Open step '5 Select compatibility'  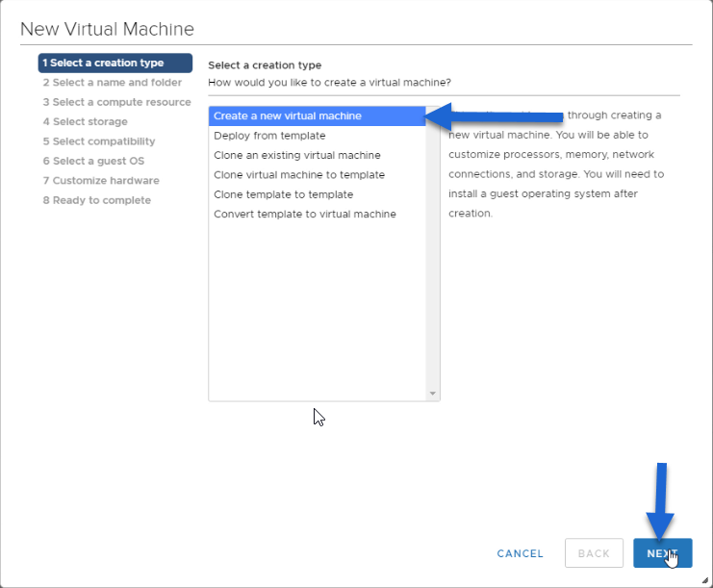[99, 141]
